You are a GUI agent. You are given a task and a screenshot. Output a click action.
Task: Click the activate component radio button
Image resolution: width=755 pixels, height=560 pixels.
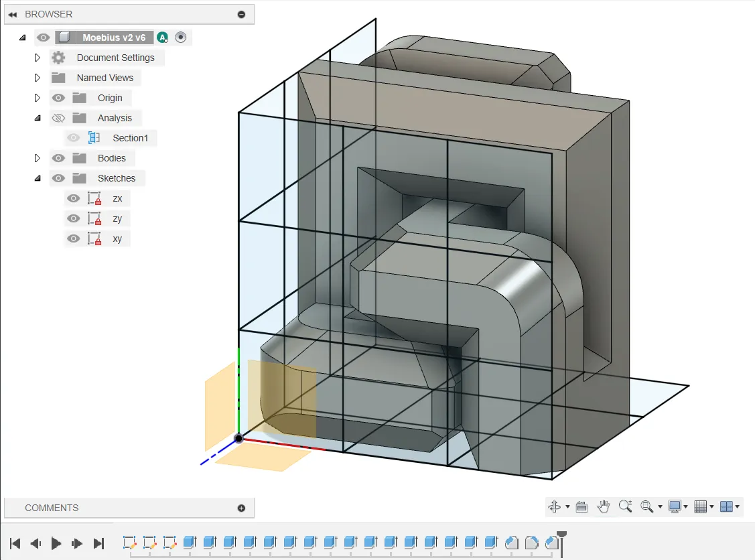click(180, 38)
